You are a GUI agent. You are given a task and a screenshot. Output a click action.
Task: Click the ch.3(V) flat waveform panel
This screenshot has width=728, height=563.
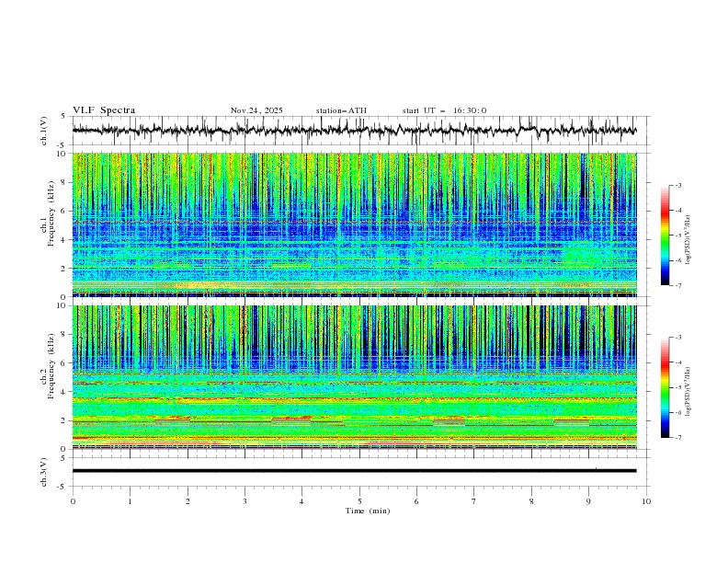358,470
